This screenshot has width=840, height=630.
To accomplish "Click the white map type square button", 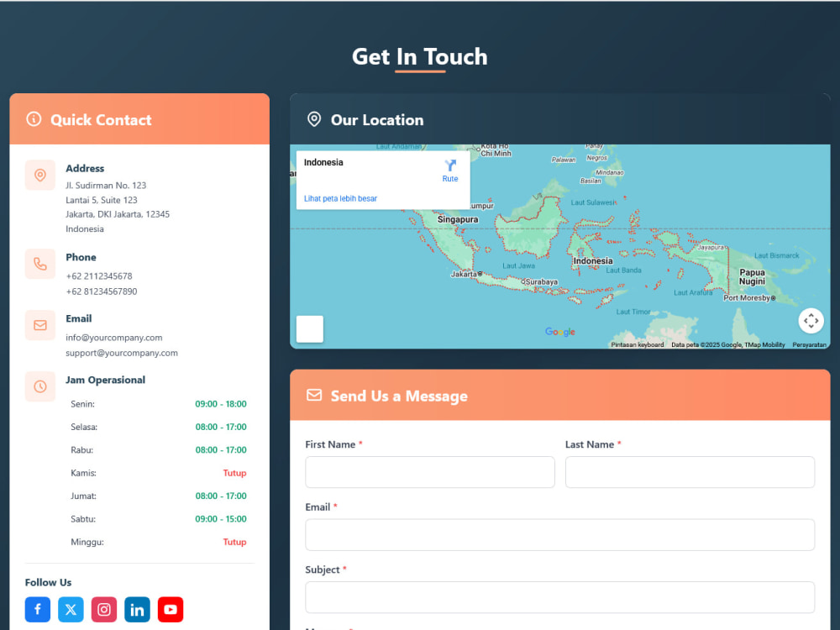I will (x=310, y=328).
